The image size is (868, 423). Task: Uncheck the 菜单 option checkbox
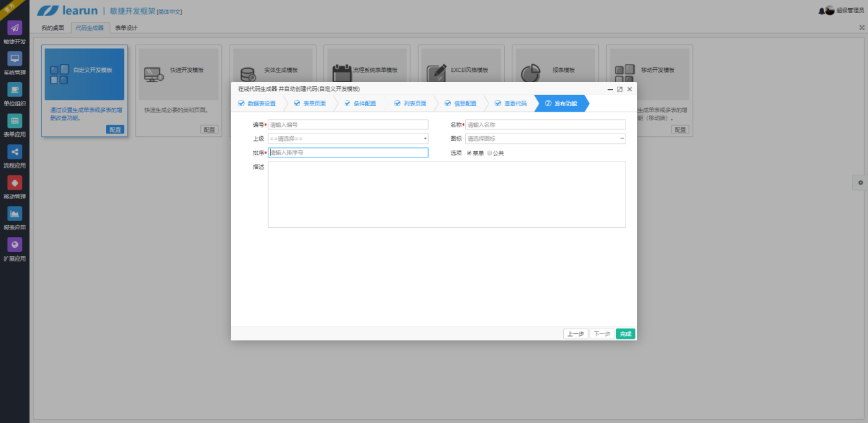[x=469, y=153]
